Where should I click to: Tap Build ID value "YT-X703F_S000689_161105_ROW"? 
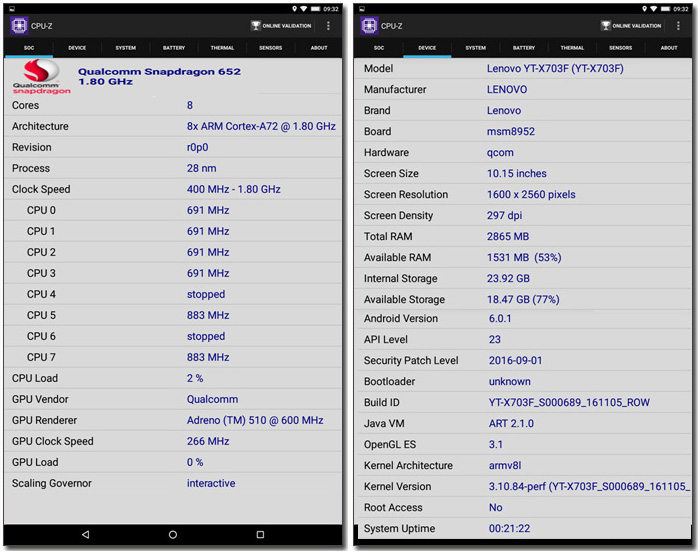pos(569,403)
